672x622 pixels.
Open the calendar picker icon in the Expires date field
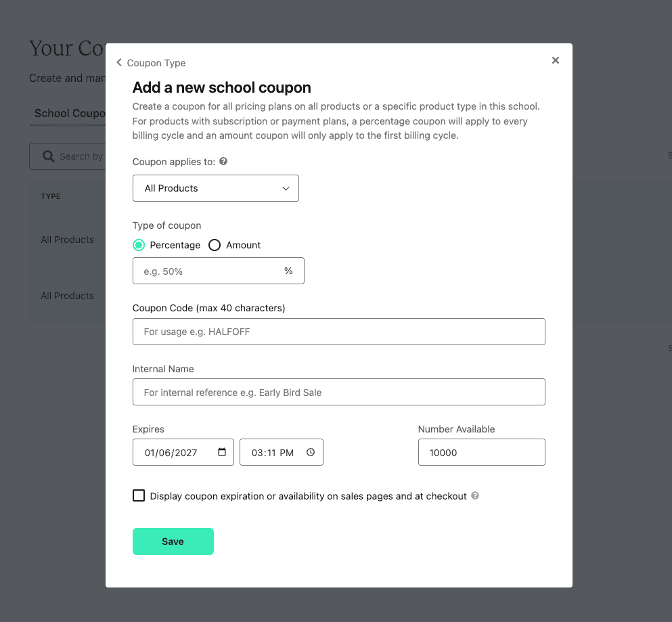222,452
